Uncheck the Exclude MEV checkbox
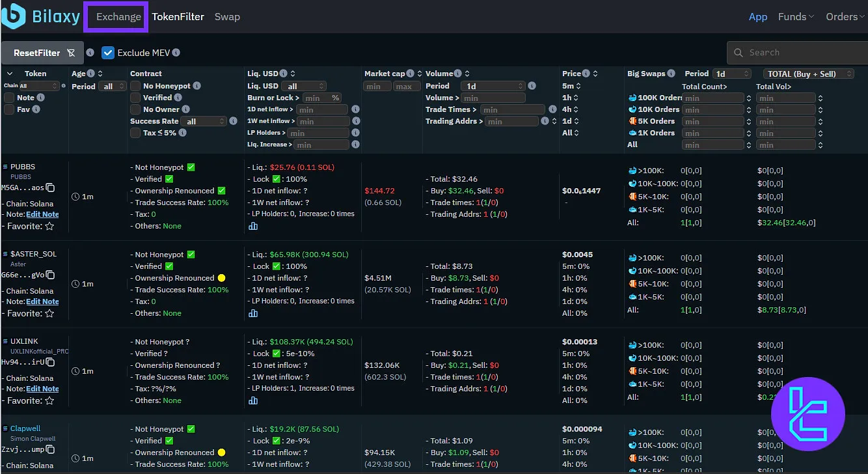The height and width of the screenshot is (474, 868). click(108, 53)
